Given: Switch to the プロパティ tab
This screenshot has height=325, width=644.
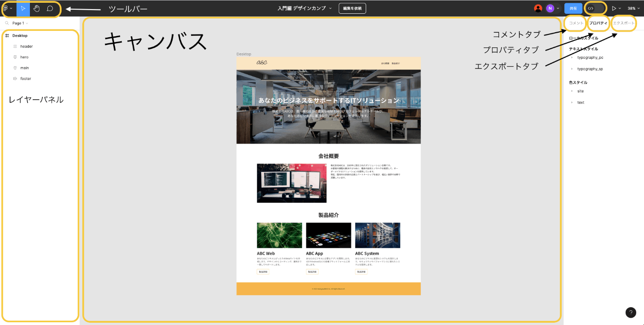Looking at the screenshot, I should coord(598,23).
